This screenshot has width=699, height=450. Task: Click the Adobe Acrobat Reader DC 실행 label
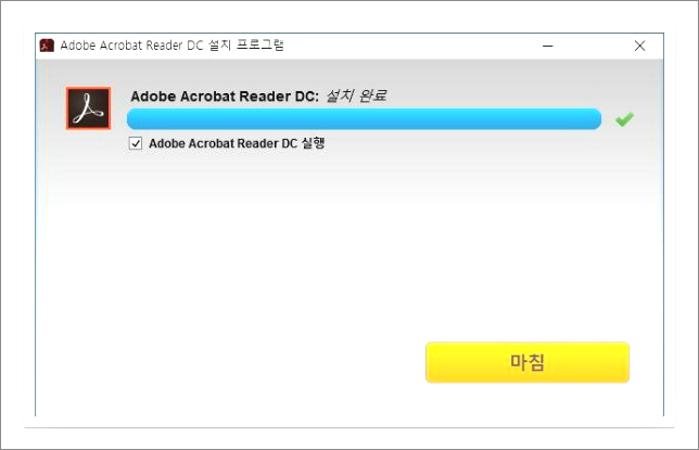pos(237,144)
